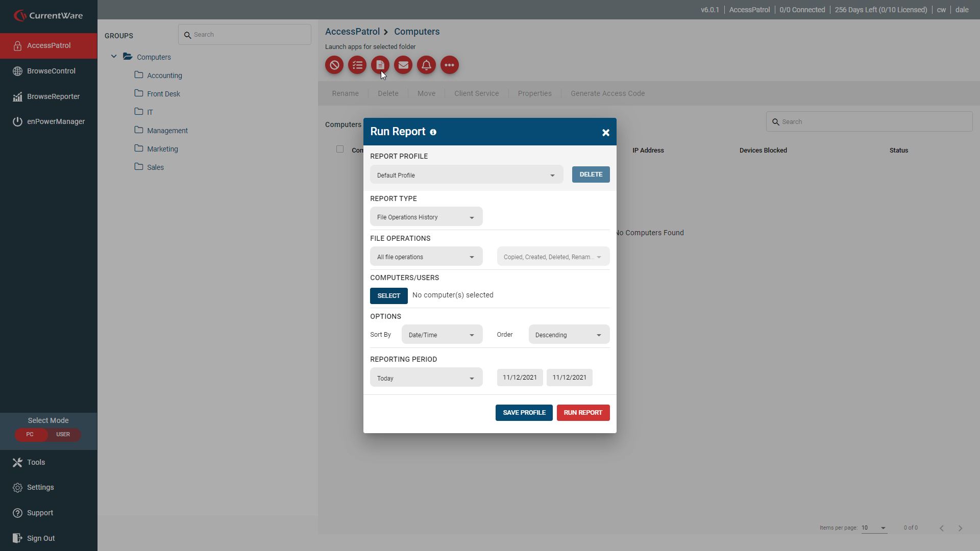Open the Report Profile dropdown
Viewport: 980px width, 551px height.
coord(467,174)
